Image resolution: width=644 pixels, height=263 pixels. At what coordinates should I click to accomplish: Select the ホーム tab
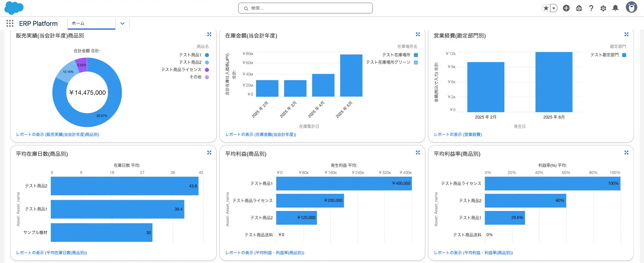coord(91,24)
